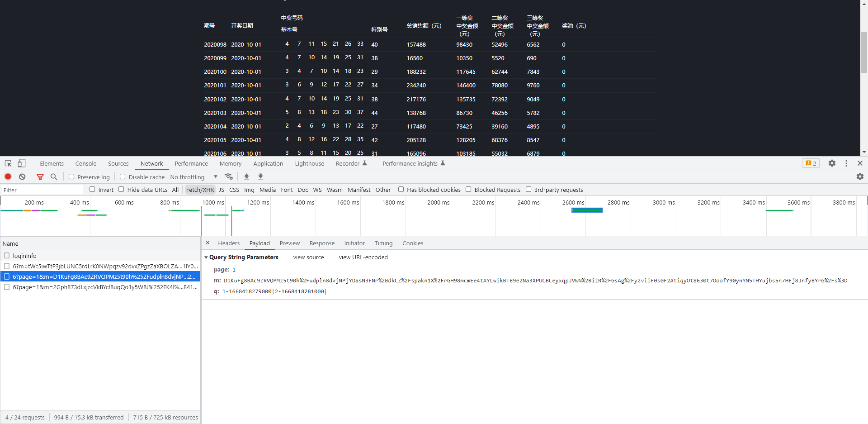The image size is (868, 424).
Task: Open the Sources tab
Action: tap(118, 163)
